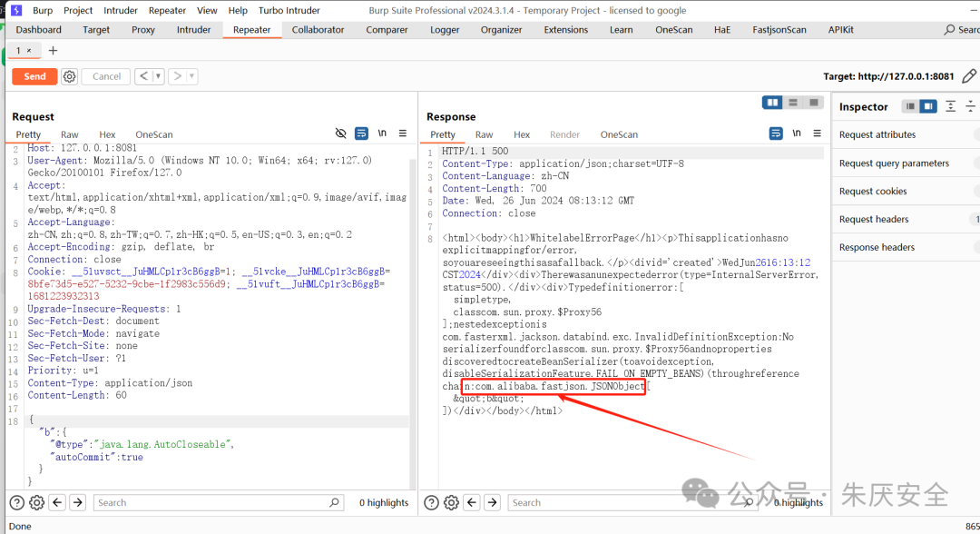Select Request Raw view tab
Screen dimensions: 980x534
[x=69, y=134]
